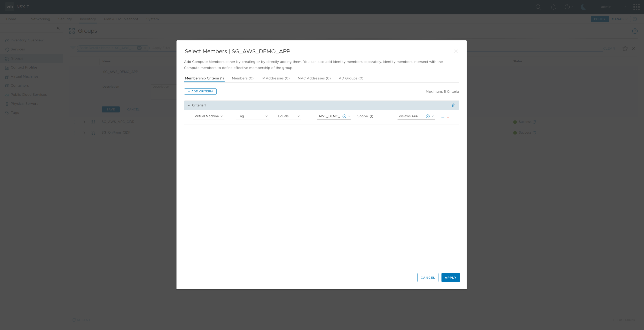Screen dimensions: 644x330
Task: Click CANCEL under the group form
Action: tap(133, 109)
